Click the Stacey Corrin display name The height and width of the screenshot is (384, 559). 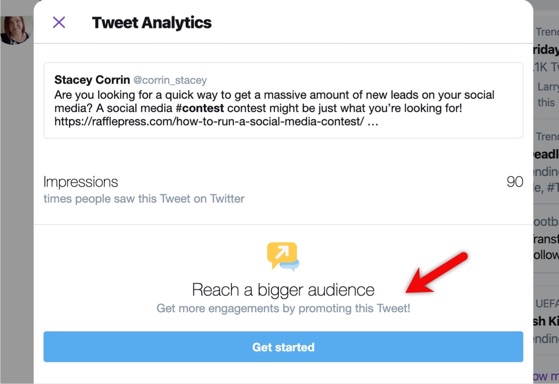point(92,80)
